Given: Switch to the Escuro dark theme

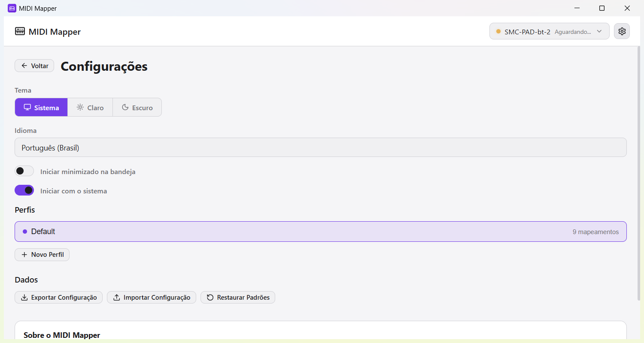Looking at the screenshot, I should coord(137,107).
